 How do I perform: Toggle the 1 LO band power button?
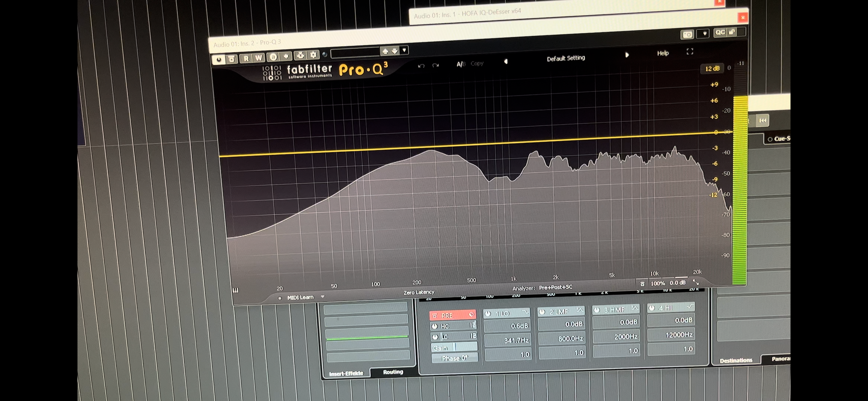click(488, 314)
